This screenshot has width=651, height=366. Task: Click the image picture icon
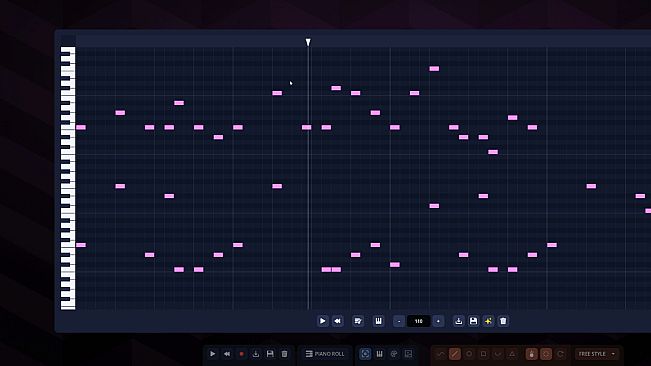click(409, 354)
